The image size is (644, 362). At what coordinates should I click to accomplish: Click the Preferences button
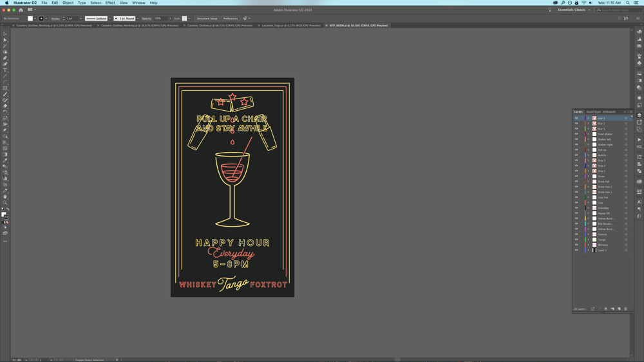(x=231, y=19)
